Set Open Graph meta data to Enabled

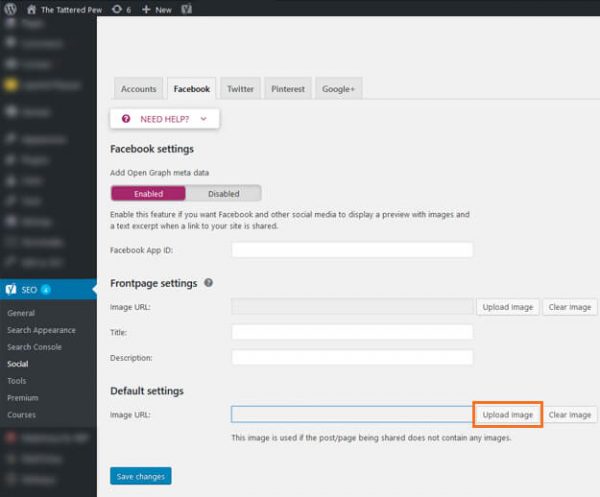point(148,194)
